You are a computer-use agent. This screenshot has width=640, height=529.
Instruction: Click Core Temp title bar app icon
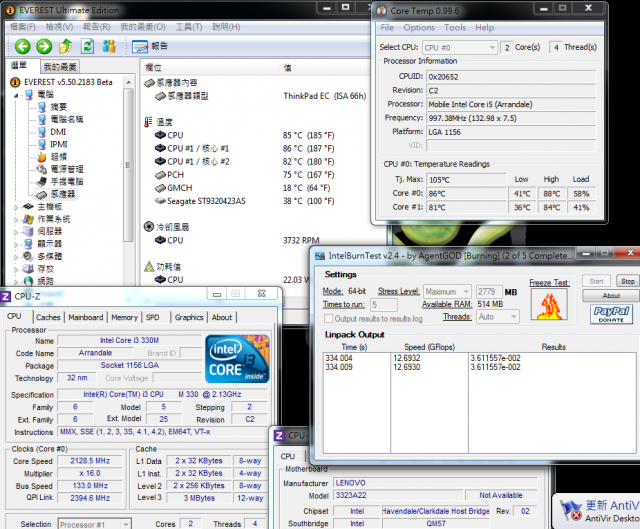(381, 11)
